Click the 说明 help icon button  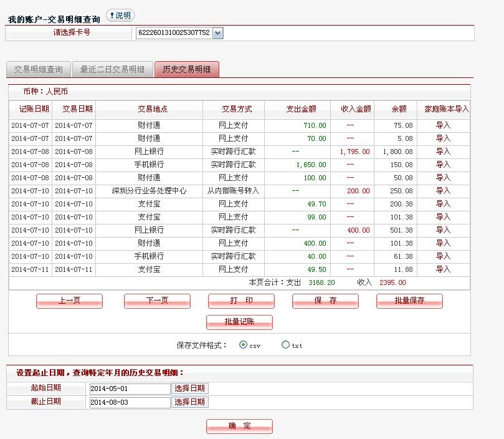(x=120, y=16)
